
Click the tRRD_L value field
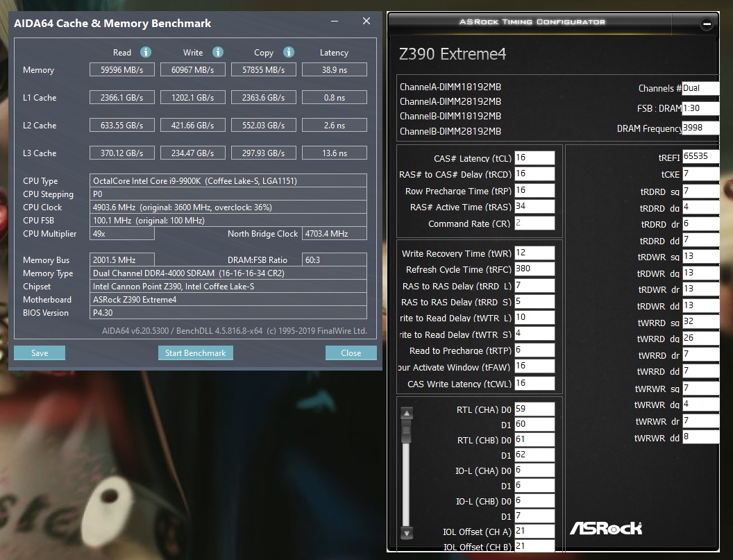[534, 286]
